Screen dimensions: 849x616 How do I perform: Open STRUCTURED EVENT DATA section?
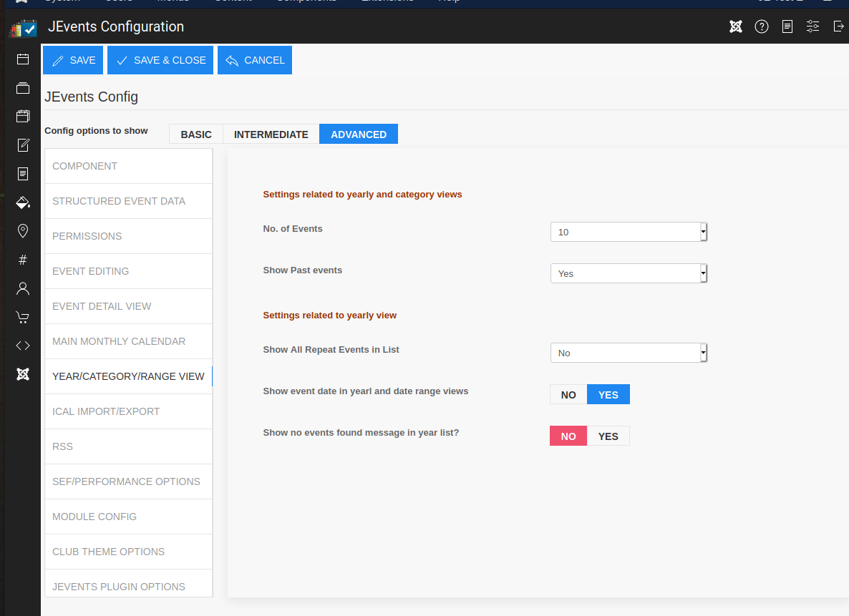click(128, 201)
